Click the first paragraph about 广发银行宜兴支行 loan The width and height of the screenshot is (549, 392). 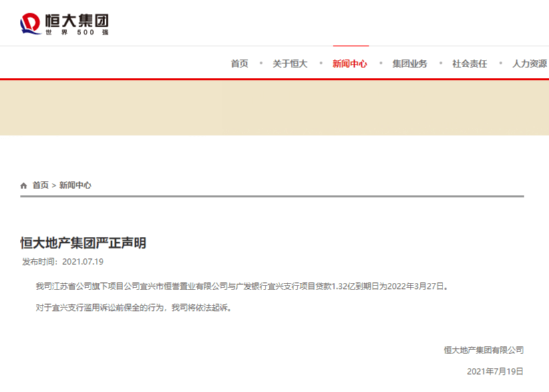242,286
